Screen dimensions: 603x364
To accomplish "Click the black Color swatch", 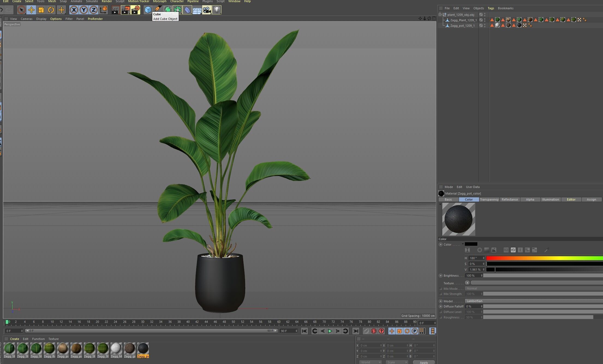I will pos(471,244).
